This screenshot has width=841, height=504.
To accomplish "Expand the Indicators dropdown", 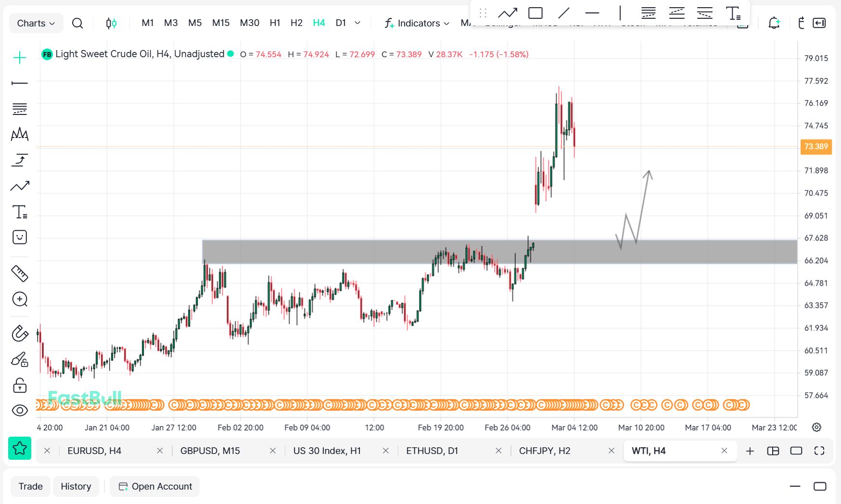I will [417, 23].
